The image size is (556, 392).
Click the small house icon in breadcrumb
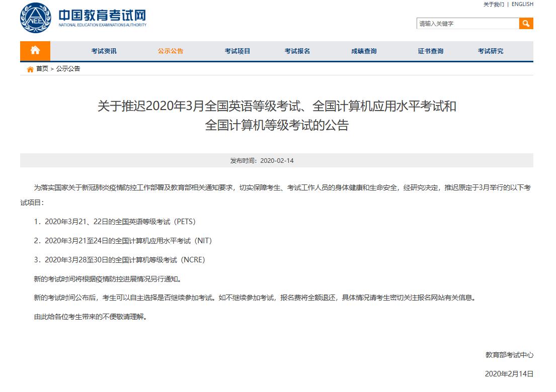[30, 69]
